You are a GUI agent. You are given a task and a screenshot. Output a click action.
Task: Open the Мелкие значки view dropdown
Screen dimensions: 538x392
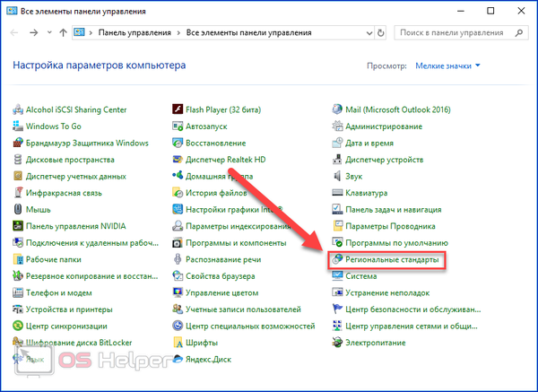pos(447,65)
